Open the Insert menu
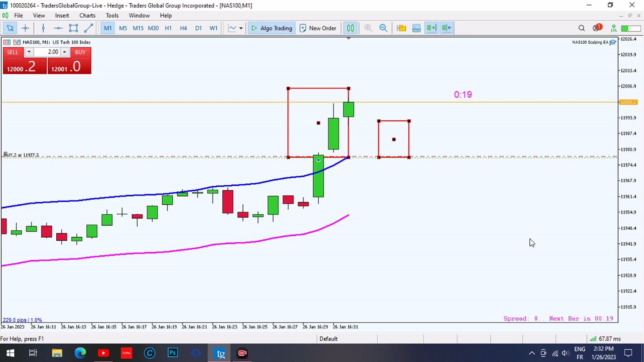This screenshot has width=644, height=362. coord(62,15)
